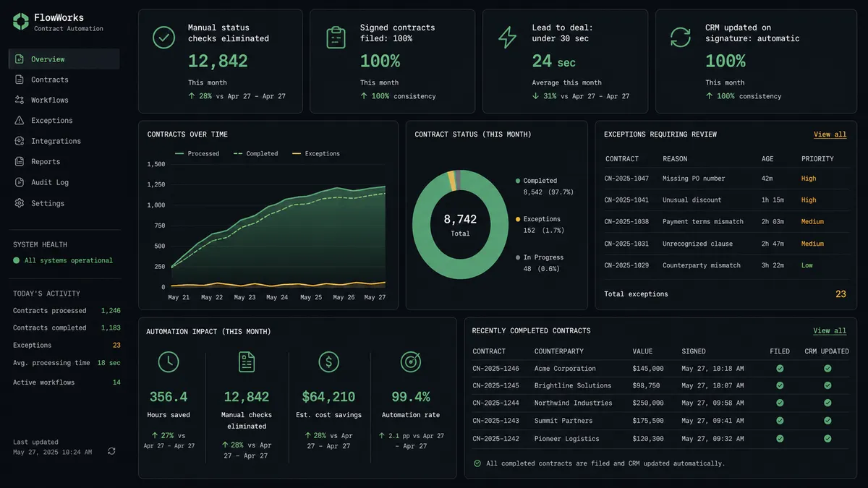Click check icon beside completed contracts footer note
Screen dimensions: 868x488
(477, 463)
